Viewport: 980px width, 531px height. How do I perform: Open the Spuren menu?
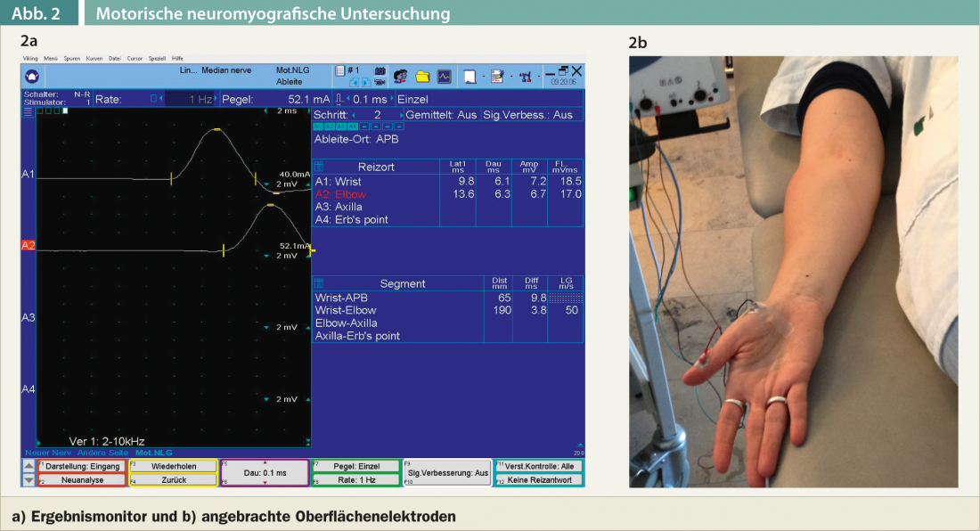pyautogui.click(x=72, y=58)
